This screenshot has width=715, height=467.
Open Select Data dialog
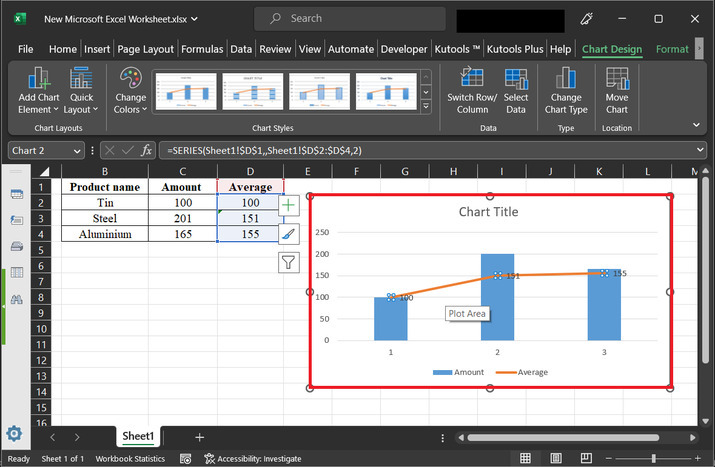point(516,91)
